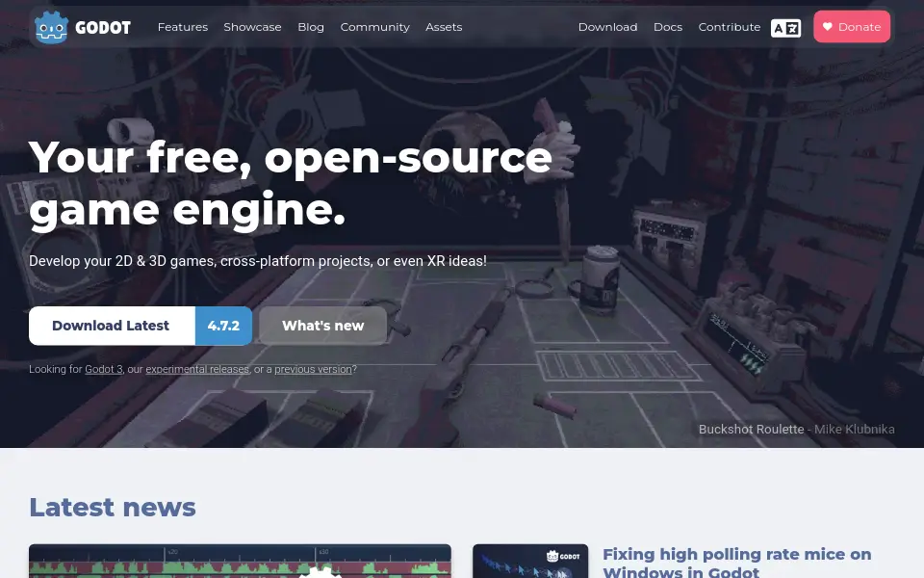This screenshot has height=578, width=924.
Task: Follow the Godot 3 link
Action: [104, 369]
